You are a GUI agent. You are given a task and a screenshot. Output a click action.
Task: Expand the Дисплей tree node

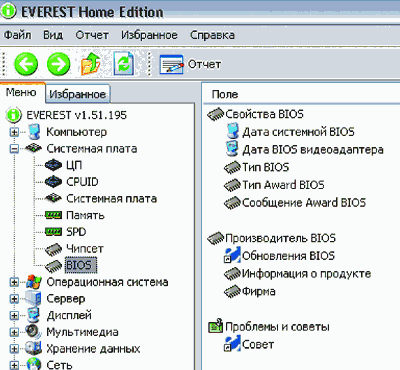point(14,315)
